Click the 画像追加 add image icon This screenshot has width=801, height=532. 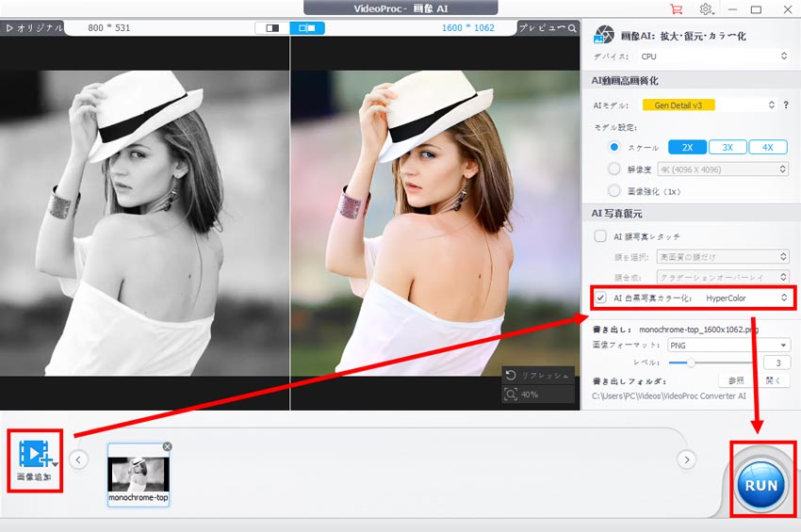(x=35, y=455)
